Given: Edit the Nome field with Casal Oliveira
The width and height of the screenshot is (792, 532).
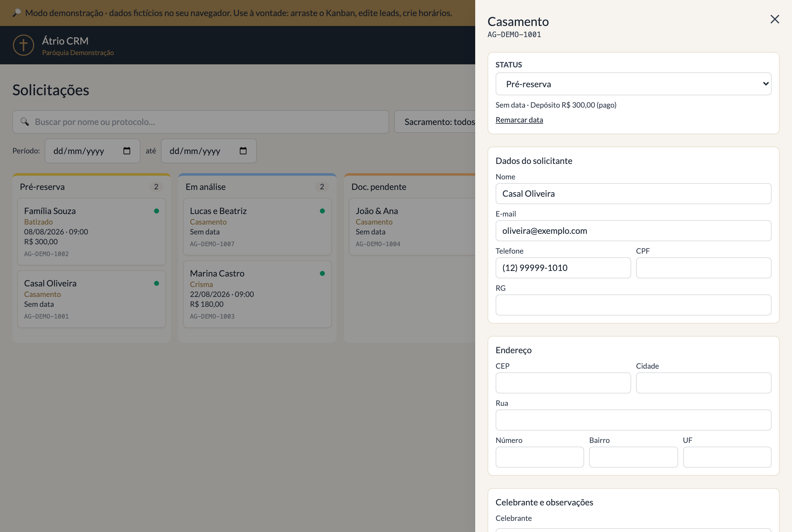Looking at the screenshot, I should click(x=633, y=194).
